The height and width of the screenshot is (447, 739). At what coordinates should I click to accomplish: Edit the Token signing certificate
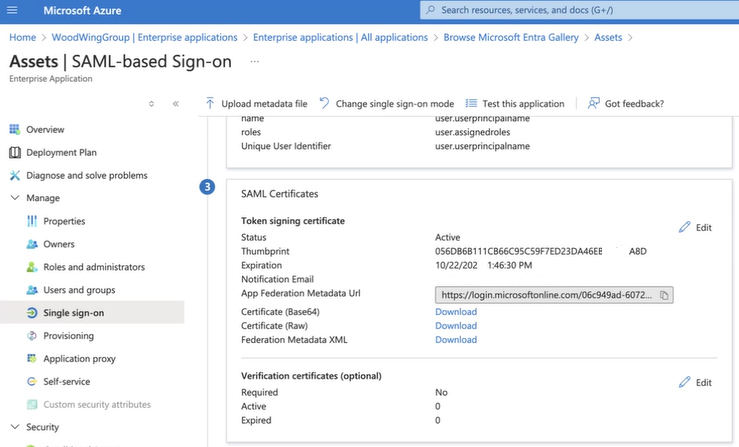tap(695, 227)
